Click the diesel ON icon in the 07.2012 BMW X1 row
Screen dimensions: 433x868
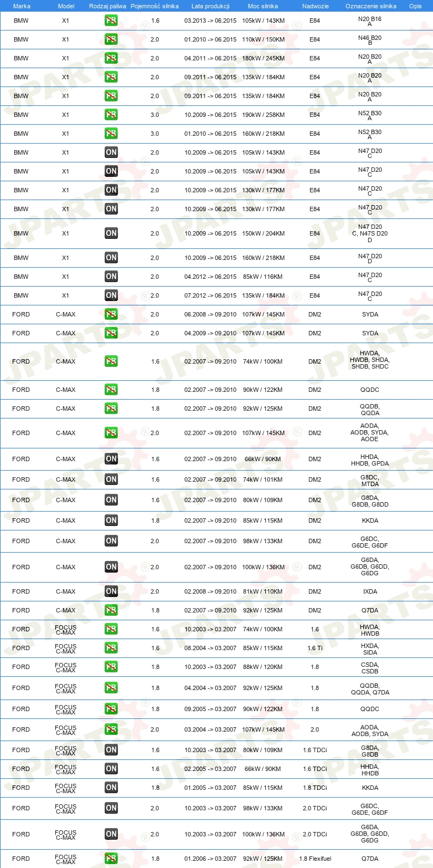[111, 295]
